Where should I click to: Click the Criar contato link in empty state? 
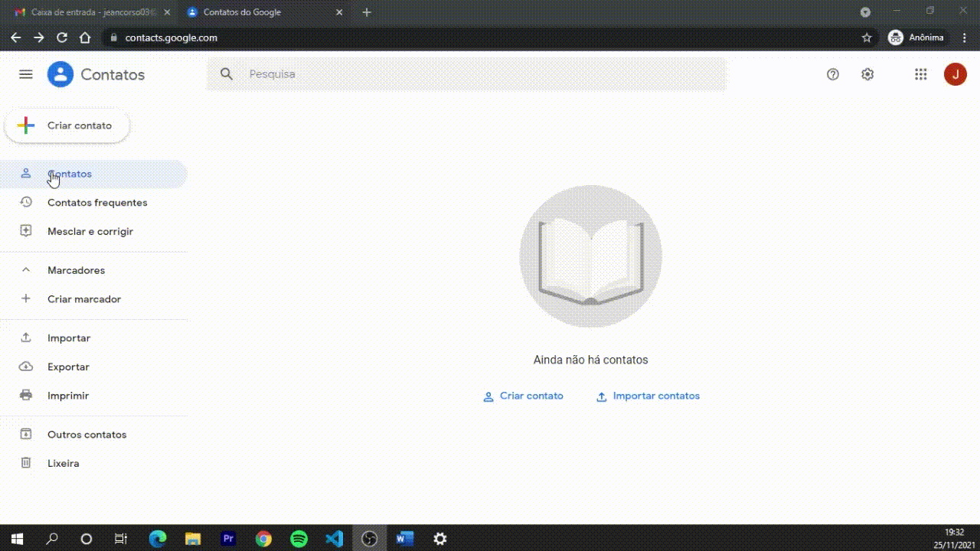point(523,396)
